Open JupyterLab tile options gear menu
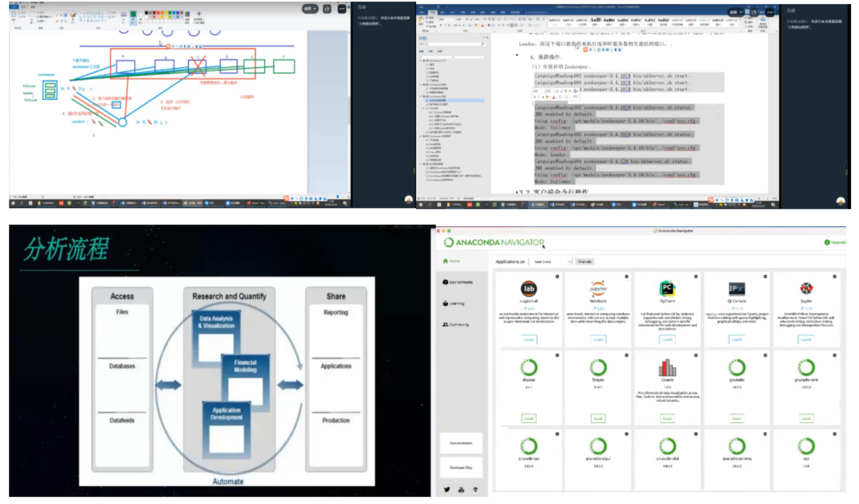The height and width of the screenshot is (504, 859). pyautogui.click(x=557, y=276)
